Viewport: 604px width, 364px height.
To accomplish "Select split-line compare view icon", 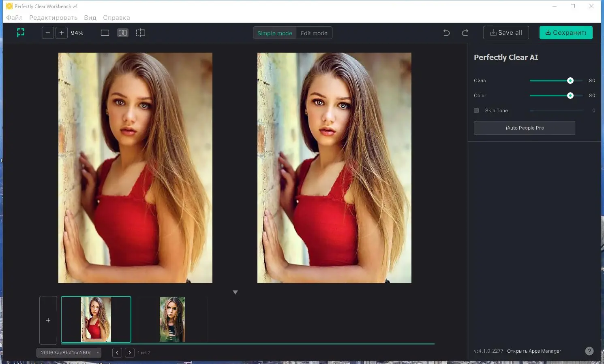I will (141, 33).
